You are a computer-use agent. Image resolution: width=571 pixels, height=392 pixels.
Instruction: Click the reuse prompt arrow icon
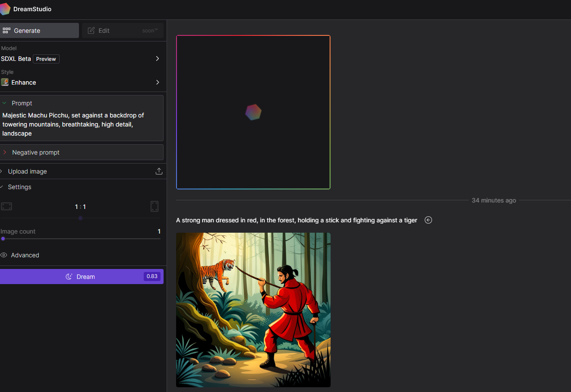428,220
